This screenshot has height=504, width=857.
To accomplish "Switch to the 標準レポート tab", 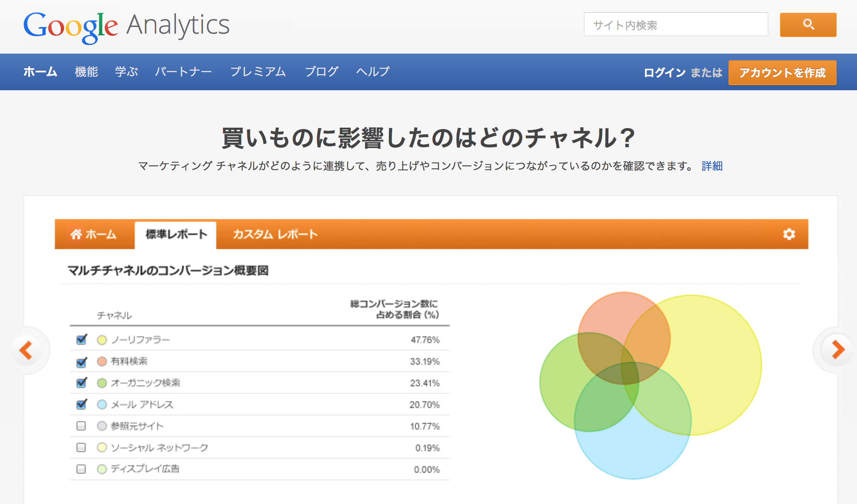I will pyautogui.click(x=175, y=235).
